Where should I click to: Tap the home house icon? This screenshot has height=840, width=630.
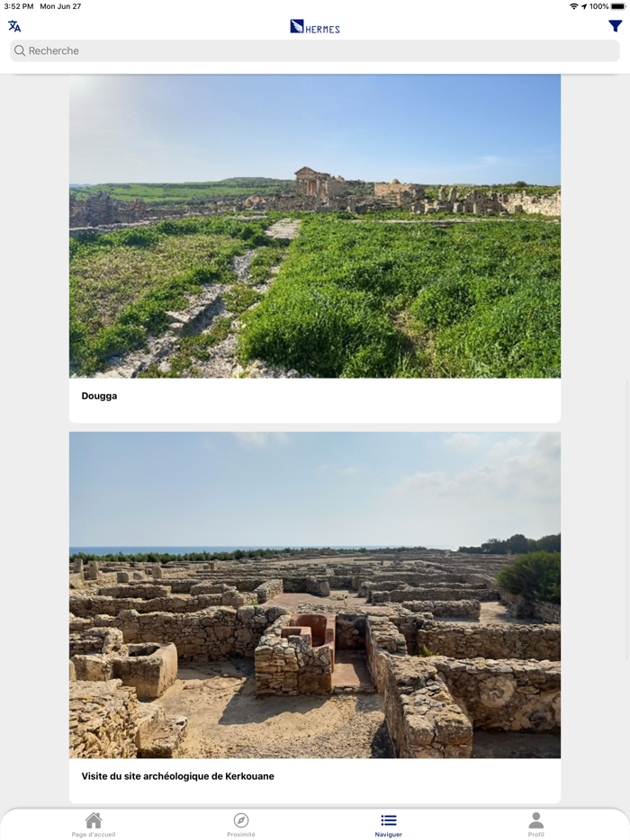coord(94,820)
